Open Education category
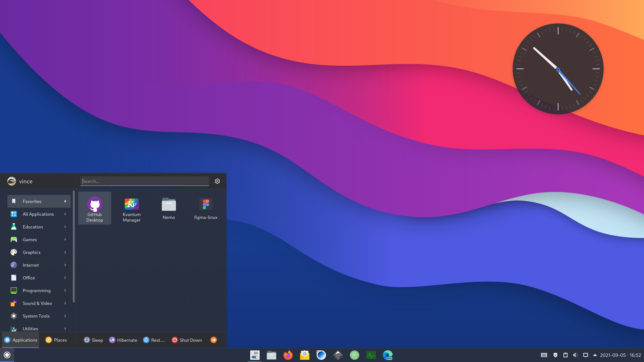The image size is (644, 362). click(x=39, y=227)
